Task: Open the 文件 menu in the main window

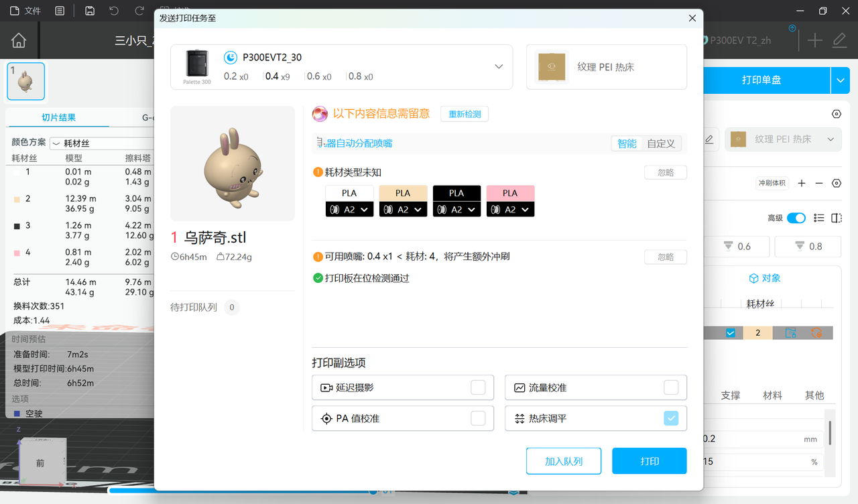Action: pyautogui.click(x=24, y=11)
